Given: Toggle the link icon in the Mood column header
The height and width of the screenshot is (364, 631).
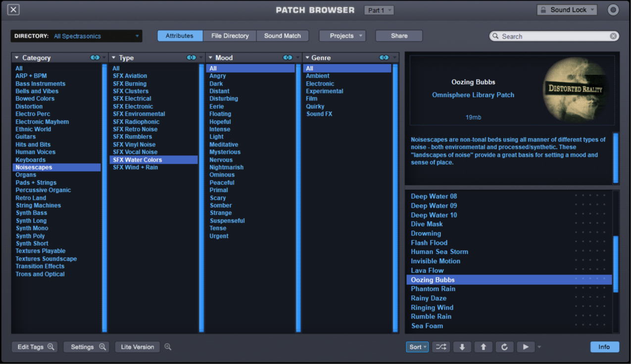Looking at the screenshot, I should pyautogui.click(x=288, y=58).
